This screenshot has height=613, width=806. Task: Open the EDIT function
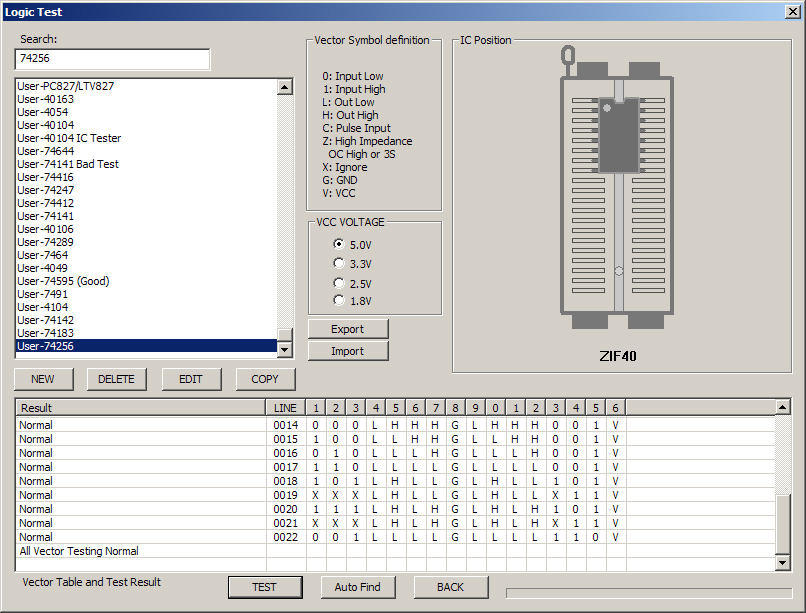191,379
